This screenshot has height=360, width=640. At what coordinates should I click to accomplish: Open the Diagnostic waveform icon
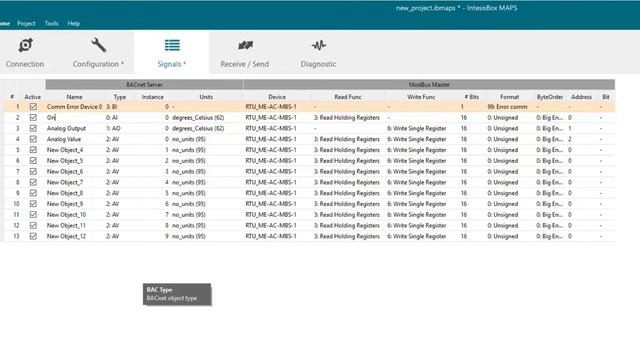pos(318,45)
